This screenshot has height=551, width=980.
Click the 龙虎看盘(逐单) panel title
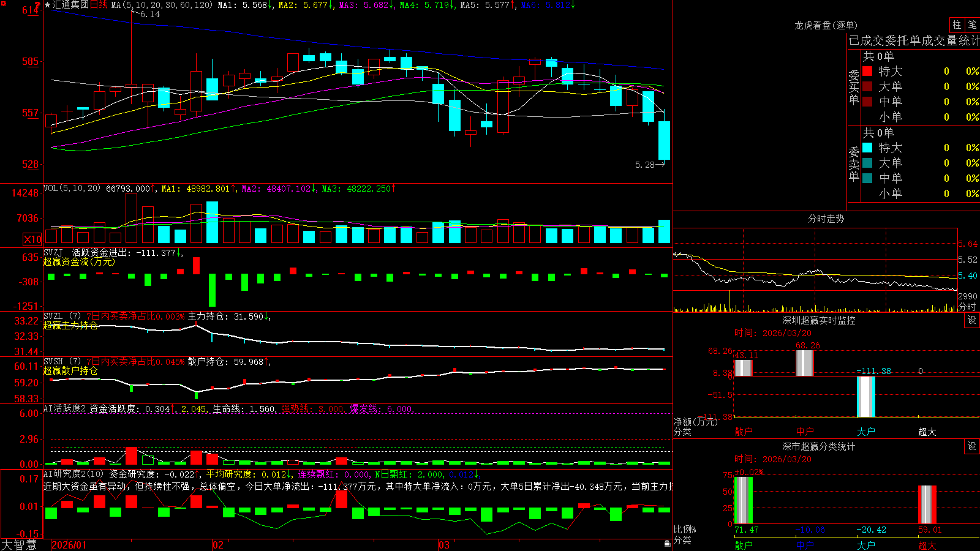pos(826,25)
